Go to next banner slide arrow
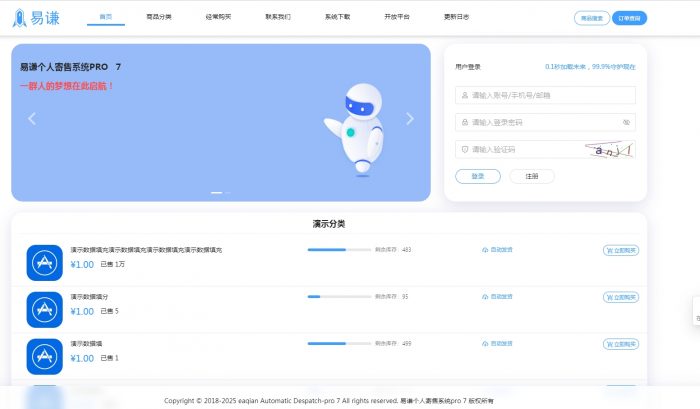 pyautogui.click(x=409, y=119)
